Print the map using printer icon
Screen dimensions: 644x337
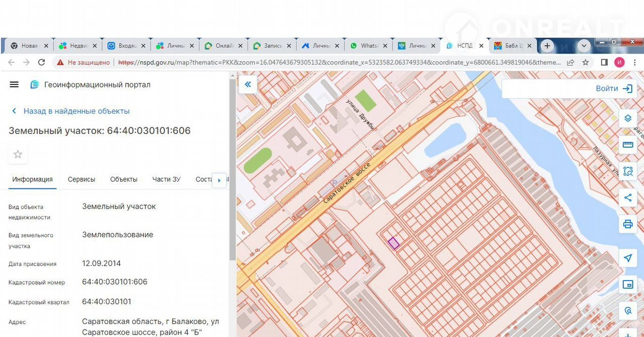(x=627, y=224)
